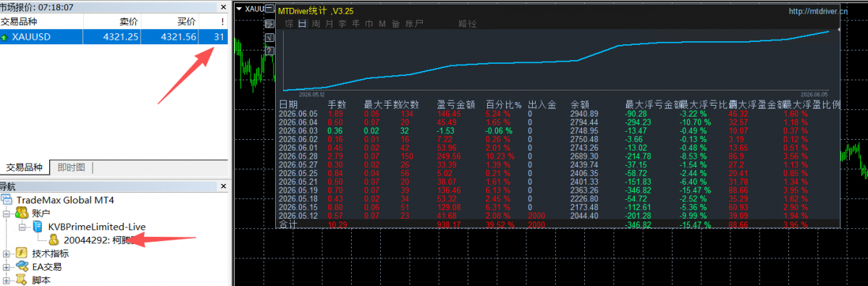Click loss value -1.53 in the 2026.06.03 row
868x286 pixels.
point(446,130)
